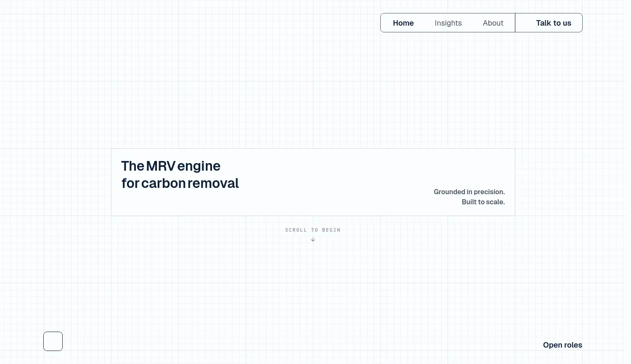Image resolution: width=631 pixels, height=364 pixels.
Task: Click the Talk to us button
Action: [x=549, y=23]
